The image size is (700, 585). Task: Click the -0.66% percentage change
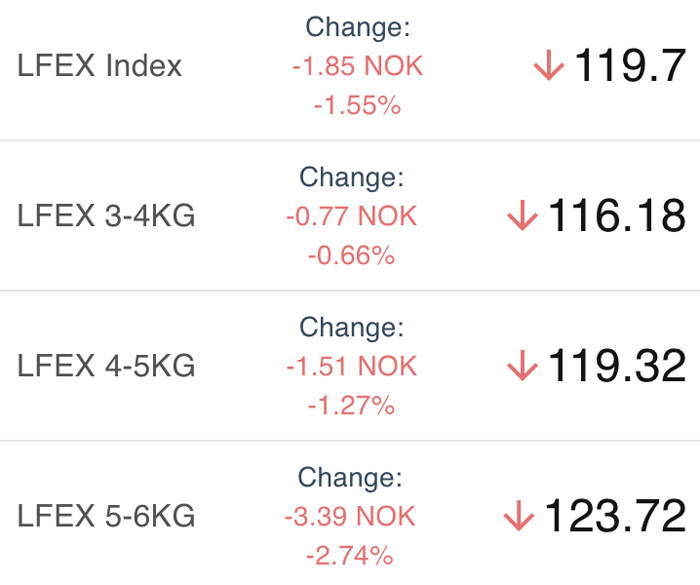point(351,256)
